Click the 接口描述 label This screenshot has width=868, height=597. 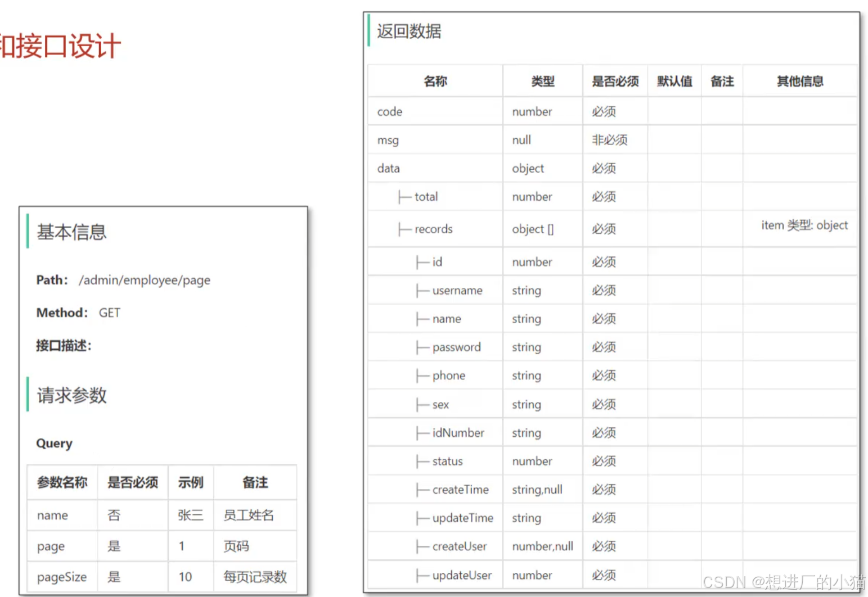[x=64, y=345]
